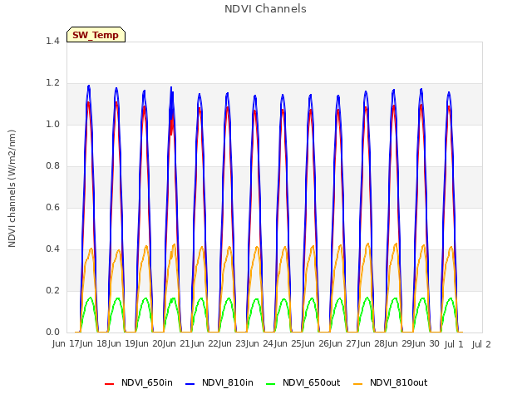Click the NDVI Channels chart title

tap(265, 9)
